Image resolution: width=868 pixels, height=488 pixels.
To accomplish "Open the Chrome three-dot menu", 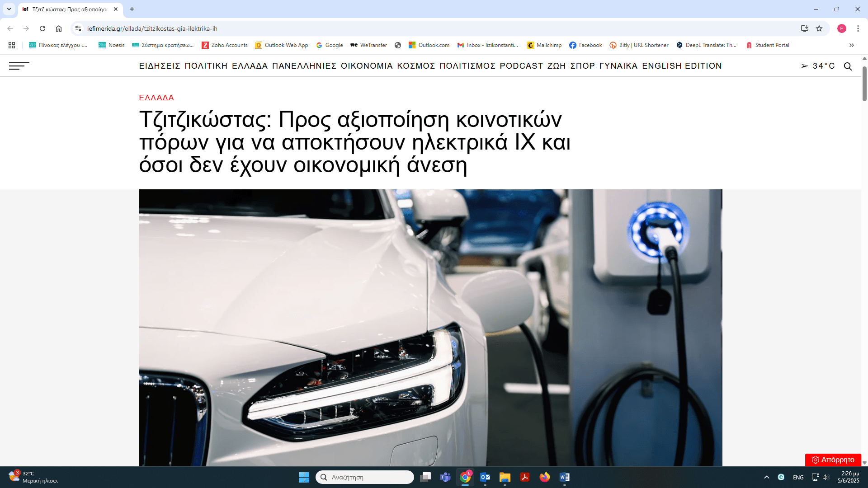I will tap(858, 28).
